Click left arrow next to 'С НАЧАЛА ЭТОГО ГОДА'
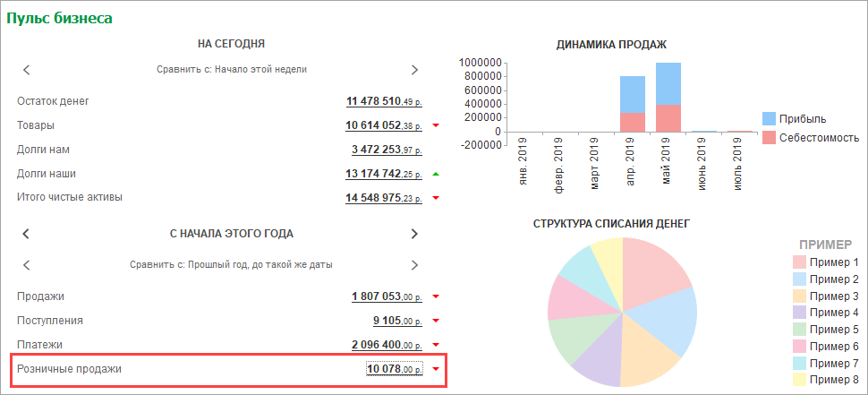 (27, 234)
